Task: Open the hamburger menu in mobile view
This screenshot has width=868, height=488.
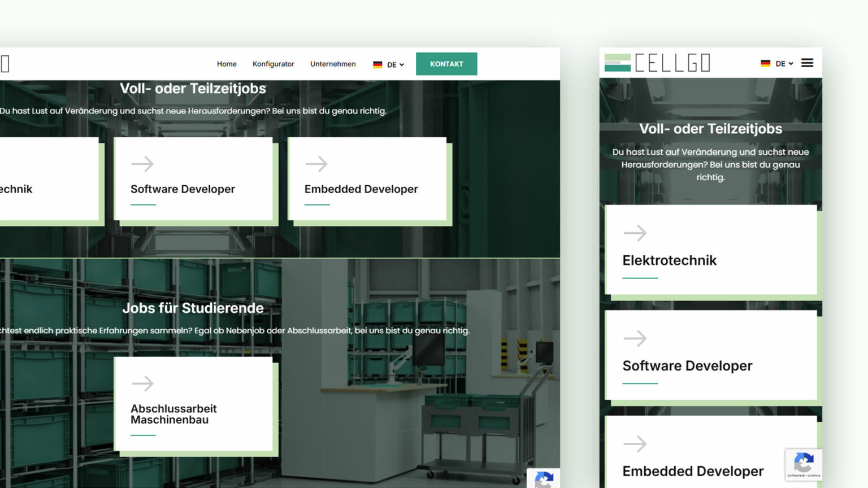Action: click(x=807, y=63)
